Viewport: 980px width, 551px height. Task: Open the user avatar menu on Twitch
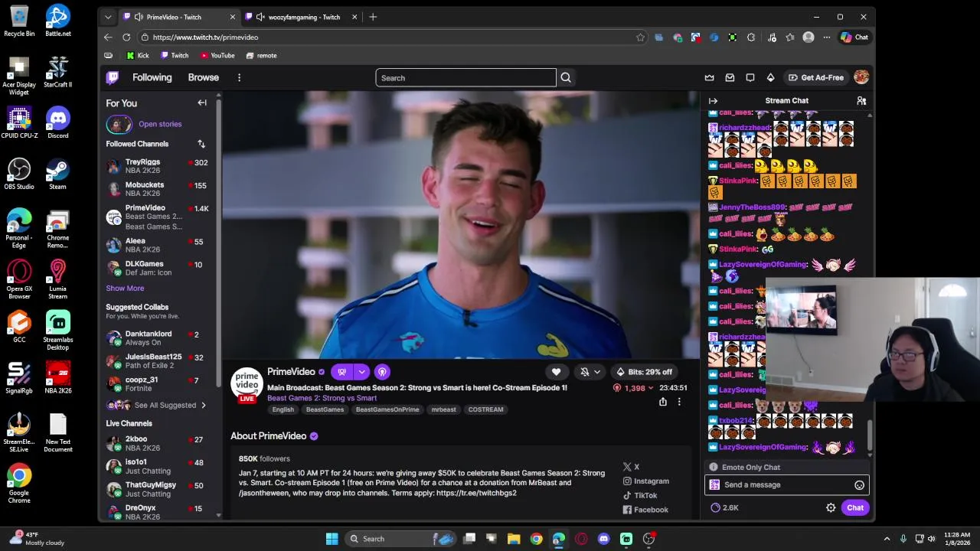(861, 77)
